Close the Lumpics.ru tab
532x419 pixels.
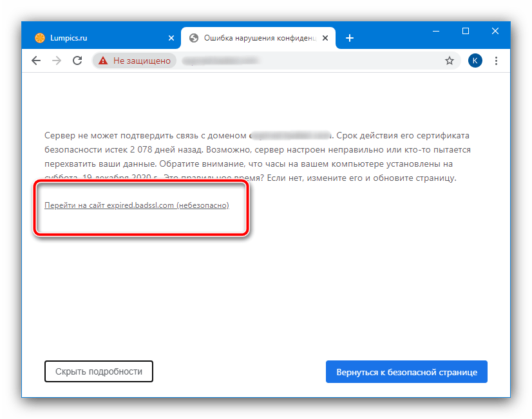tap(171, 38)
